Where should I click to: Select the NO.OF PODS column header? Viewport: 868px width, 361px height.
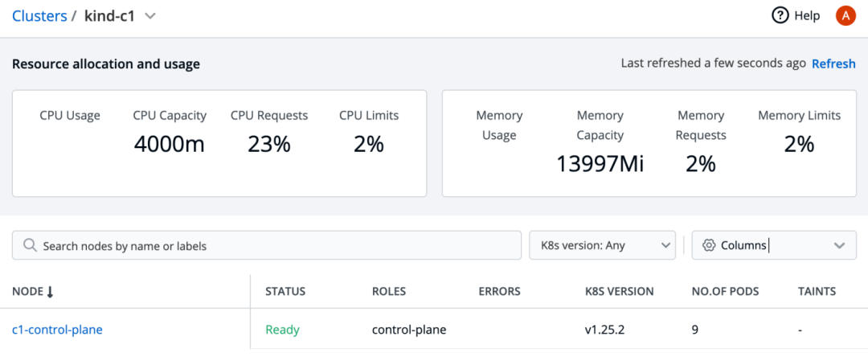point(725,291)
